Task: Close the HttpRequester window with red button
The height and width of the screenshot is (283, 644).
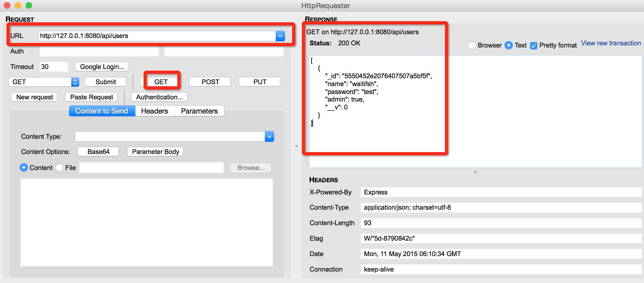Action: (7, 5)
